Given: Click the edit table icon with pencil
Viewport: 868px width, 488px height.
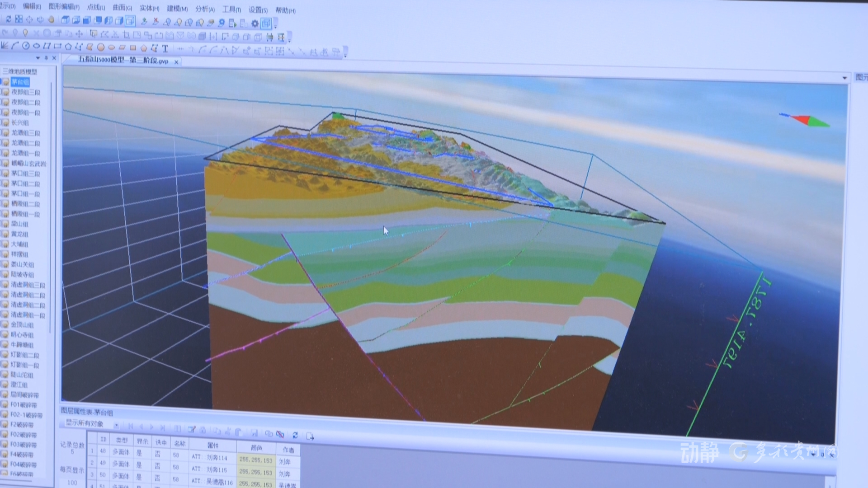Looking at the screenshot, I should [x=191, y=429].
